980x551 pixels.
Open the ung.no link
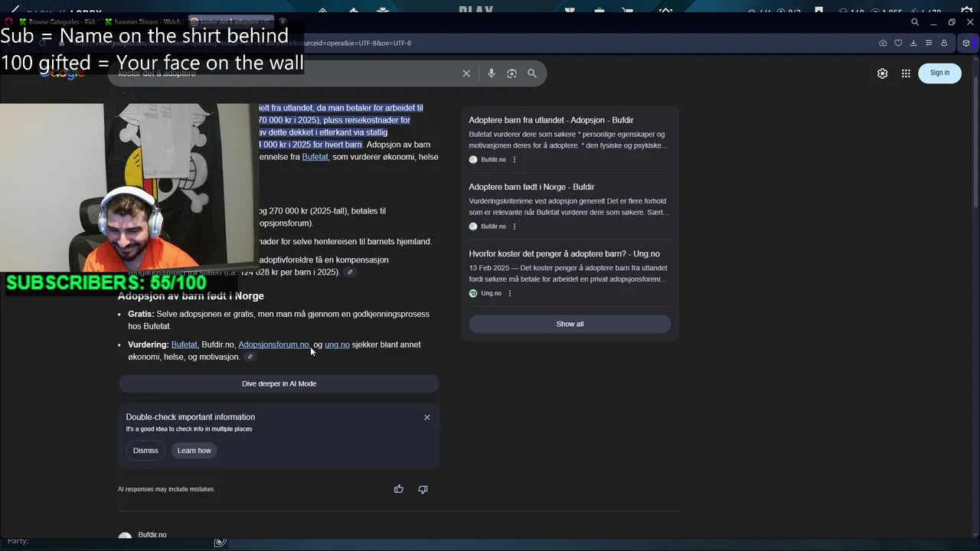(337, 344)
